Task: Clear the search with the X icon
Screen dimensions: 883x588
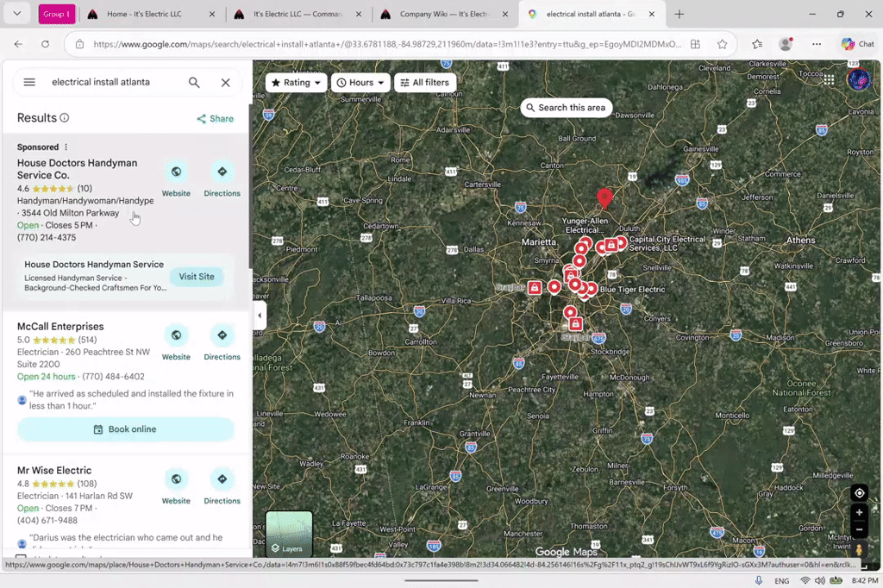Action: pyautogui.click(x=225, y=82)
